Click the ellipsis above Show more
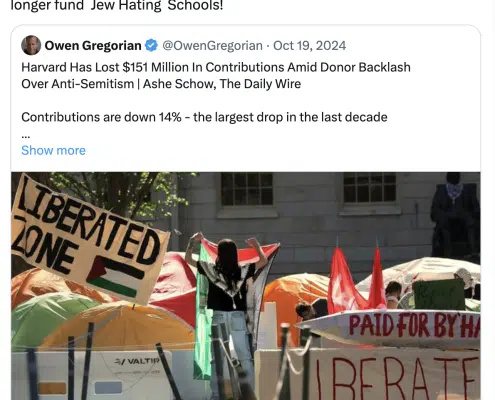This screenshot has width=495, height=400. pyautogui.click(x=26, y=136)
